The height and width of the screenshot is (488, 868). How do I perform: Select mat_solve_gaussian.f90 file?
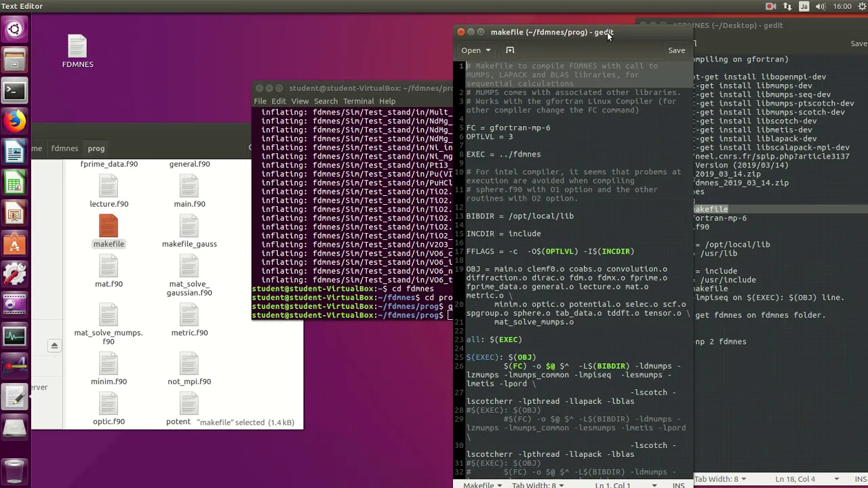[x=189, y=276]
